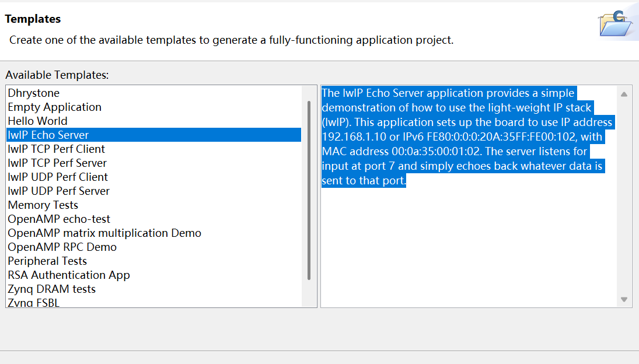Choose the Memory Tests template

pyautogui.click(x=154, y=205)
